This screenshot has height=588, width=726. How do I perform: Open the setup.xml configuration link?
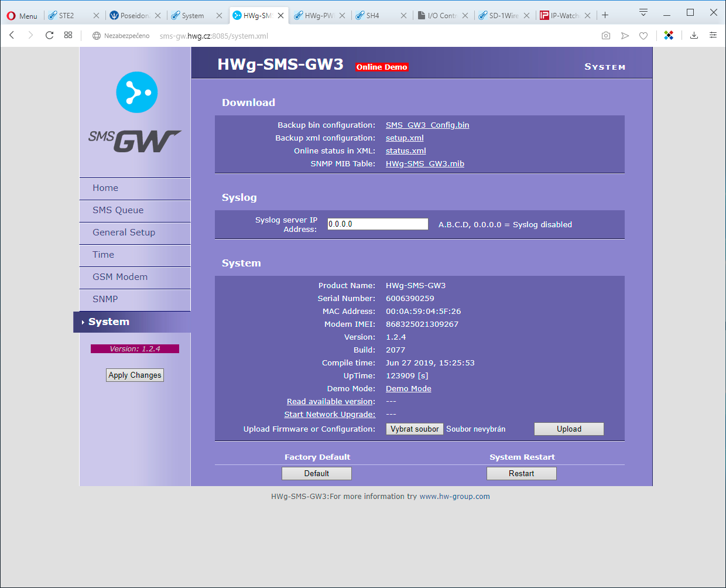click(x=405, y=138)
